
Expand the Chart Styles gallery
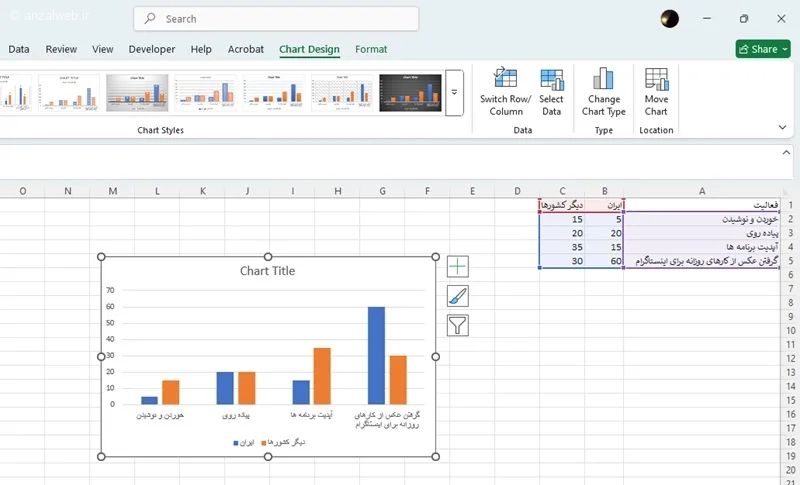click(454, 92)
